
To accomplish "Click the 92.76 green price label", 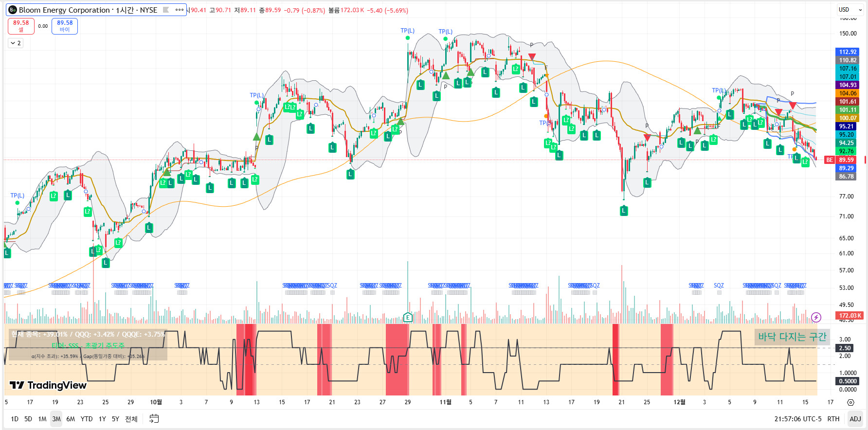I will 847,151.
